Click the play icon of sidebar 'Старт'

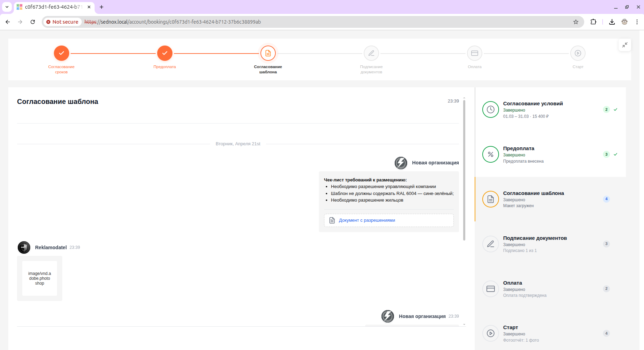pos(491,333)
